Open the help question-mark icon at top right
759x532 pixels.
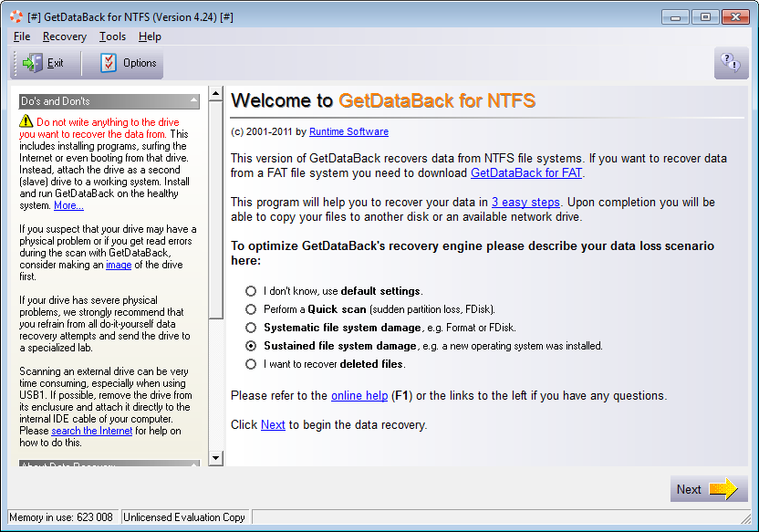point(731,63)
